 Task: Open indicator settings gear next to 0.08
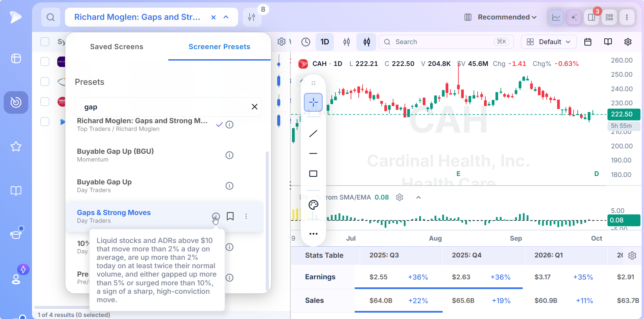tap(399, 198)
